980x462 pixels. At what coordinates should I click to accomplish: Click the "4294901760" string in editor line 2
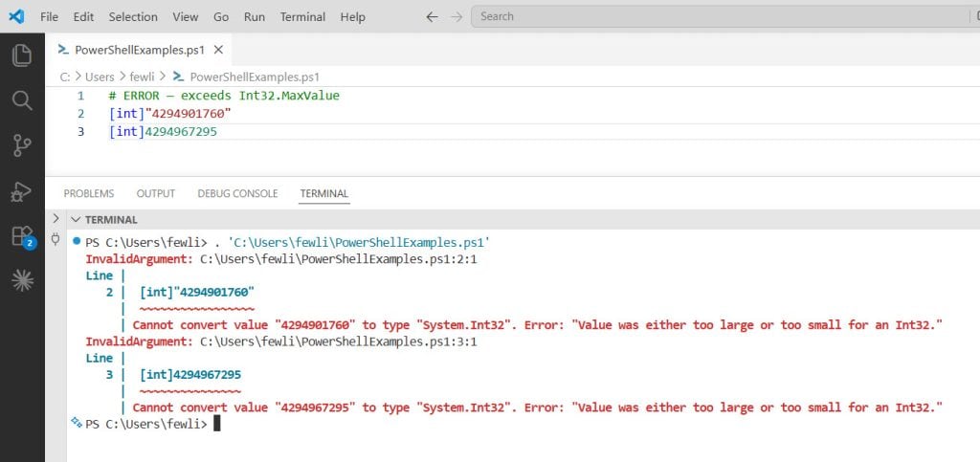pyautogui.click(x=189, y=114)
